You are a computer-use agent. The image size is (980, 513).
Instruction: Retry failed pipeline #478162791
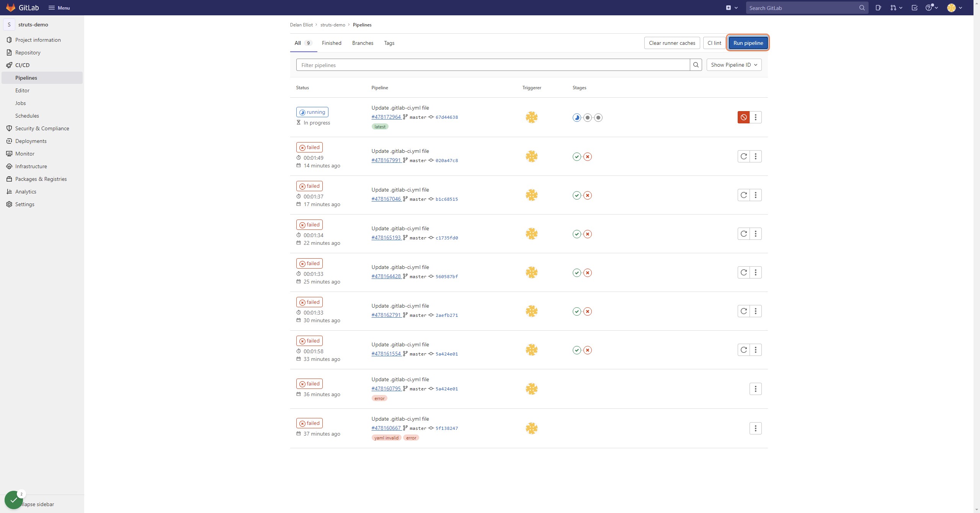tap(743, 311)
